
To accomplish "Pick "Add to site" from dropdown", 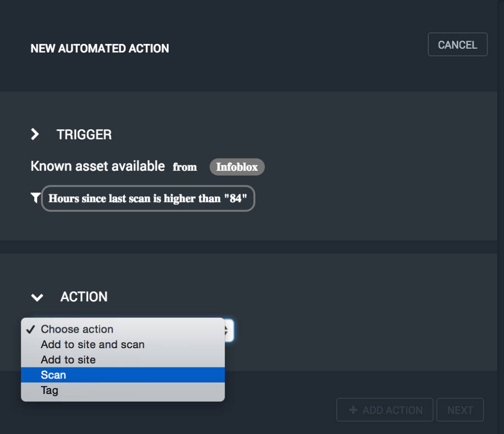I will pyautogui.click(x=68, y=360).
